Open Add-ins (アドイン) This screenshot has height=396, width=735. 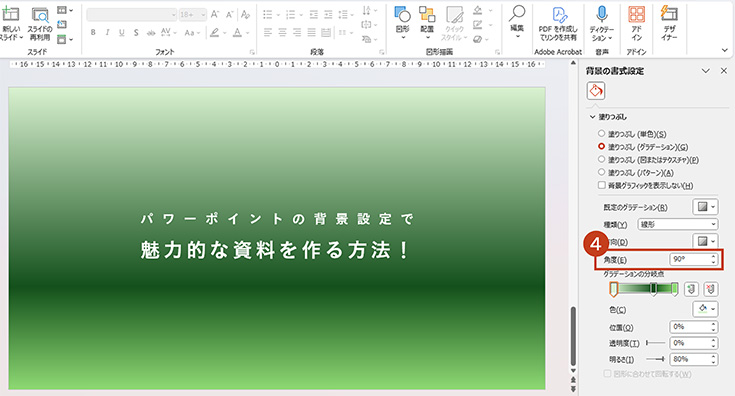point(636,23)
